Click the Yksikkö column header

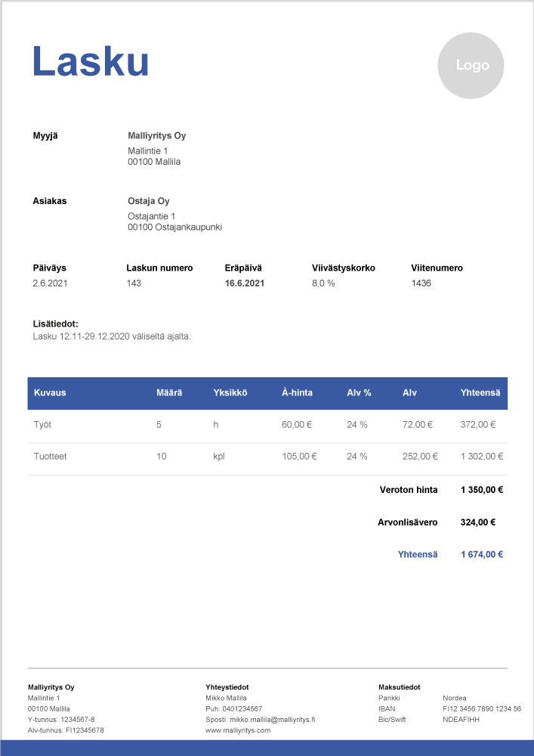(230, 393)
